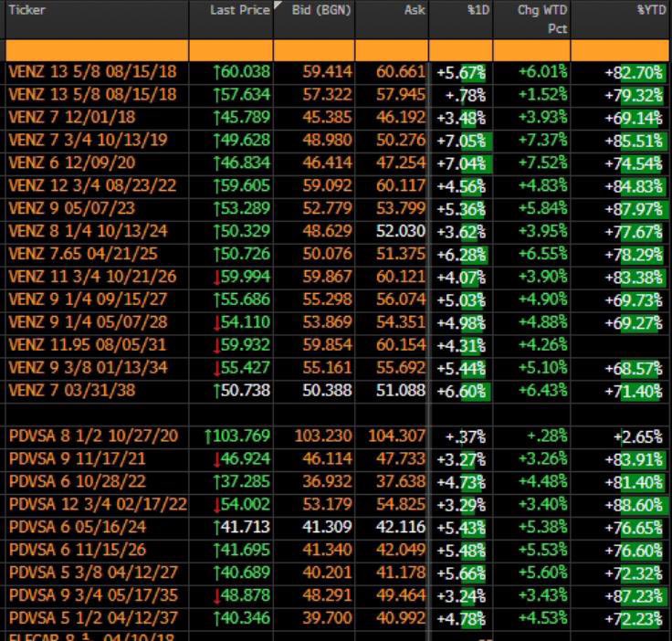Click the %1D value +4.98%
Image resolution: width=672 pixels, height=641 pixels.
pos(461,322)
